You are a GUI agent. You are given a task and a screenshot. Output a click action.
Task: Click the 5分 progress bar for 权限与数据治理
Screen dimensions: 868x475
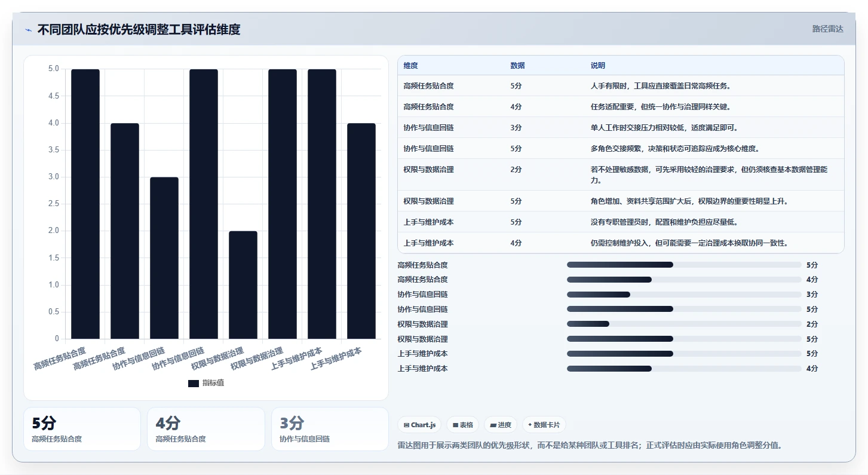click(684, 339)
